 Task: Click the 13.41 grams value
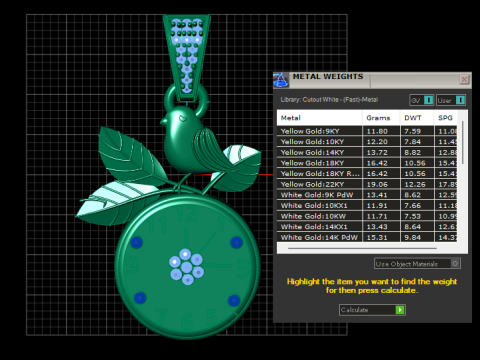pyautogui.click(x=377, y=195)
